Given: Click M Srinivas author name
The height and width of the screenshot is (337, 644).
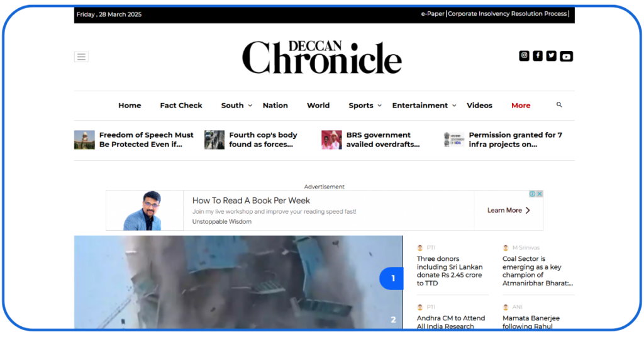Looking at the screenshot, I should click(x=526, y=248).
